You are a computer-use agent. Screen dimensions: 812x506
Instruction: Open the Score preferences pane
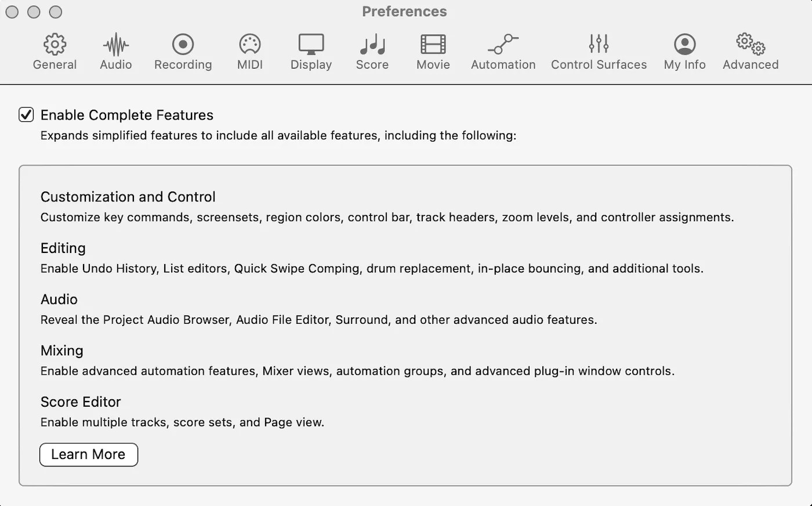click(372, 51)
